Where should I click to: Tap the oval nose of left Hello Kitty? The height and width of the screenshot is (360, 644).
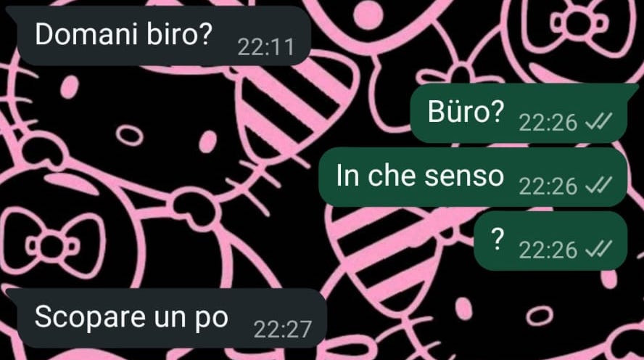click(129, 136)
